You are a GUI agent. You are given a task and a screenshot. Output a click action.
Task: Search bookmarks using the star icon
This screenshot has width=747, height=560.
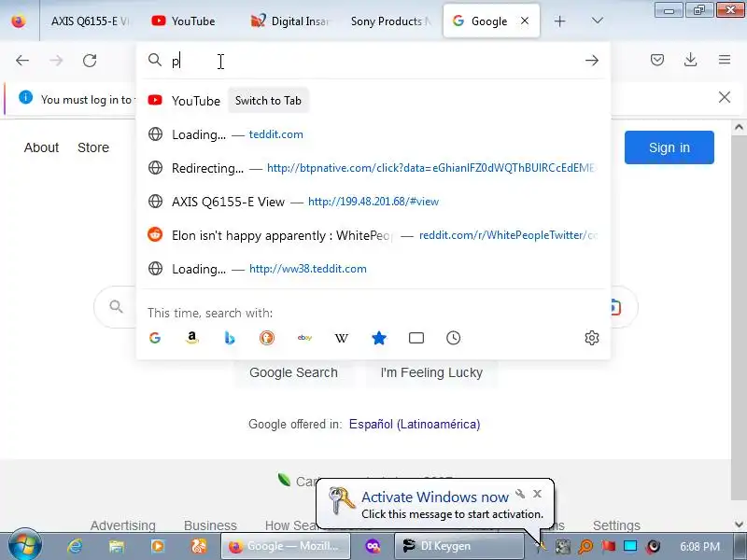click(379, 338)
